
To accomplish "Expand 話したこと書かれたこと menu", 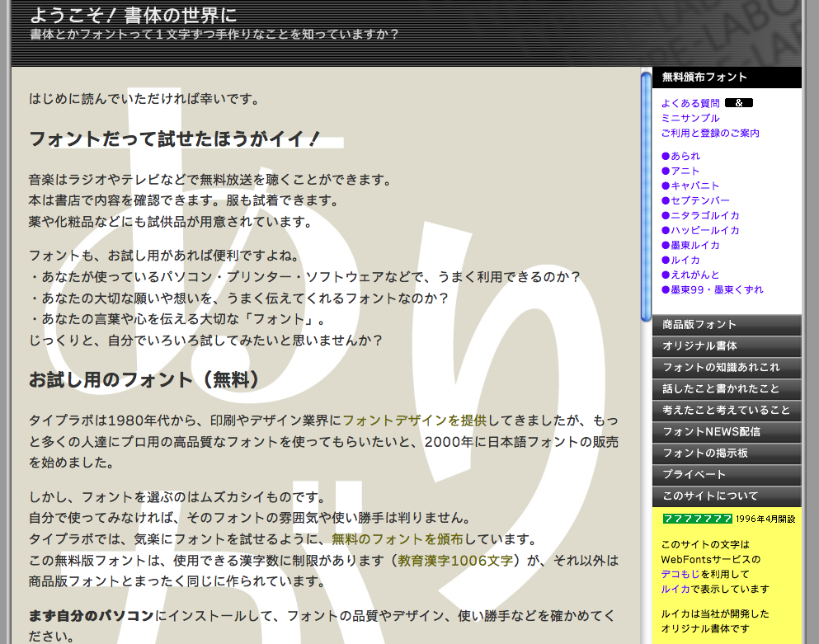I will pos(727,389).
